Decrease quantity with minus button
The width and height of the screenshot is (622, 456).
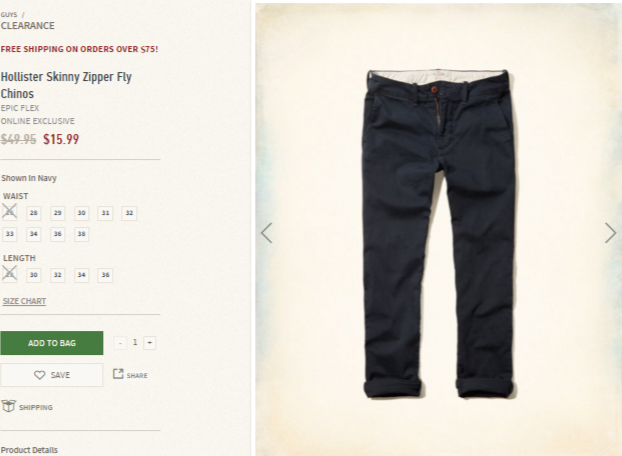tap(120, 343)
